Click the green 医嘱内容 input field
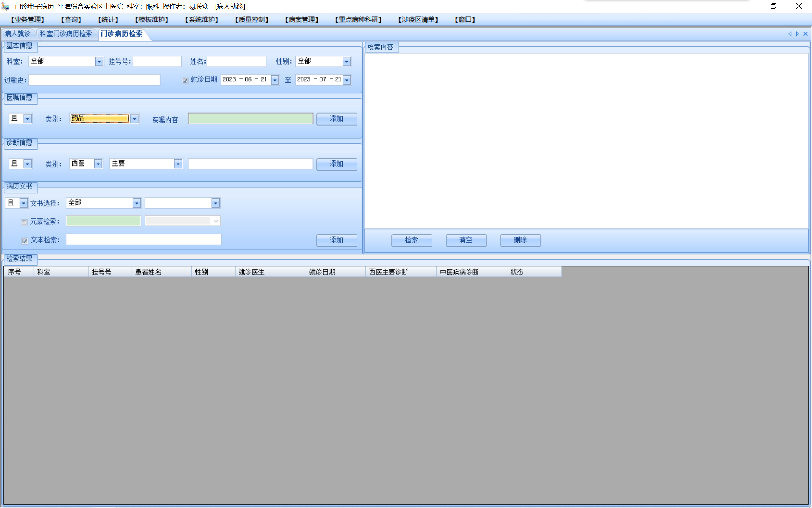 click(250, 119)
